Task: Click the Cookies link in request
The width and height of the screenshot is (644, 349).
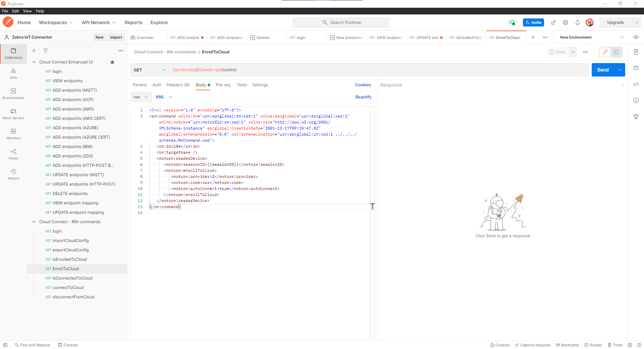Action: click(x=363, y=85)
